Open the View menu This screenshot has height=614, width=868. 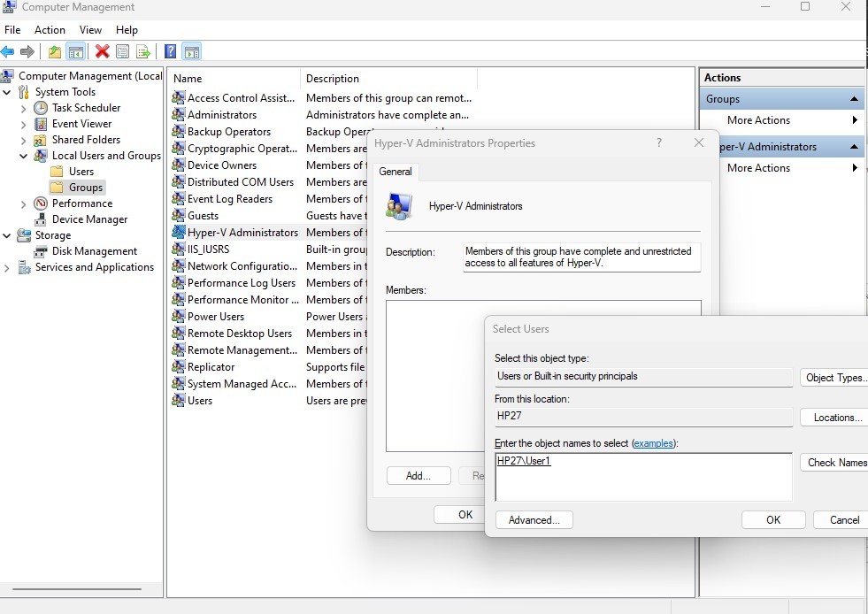[x=90, y=30]
